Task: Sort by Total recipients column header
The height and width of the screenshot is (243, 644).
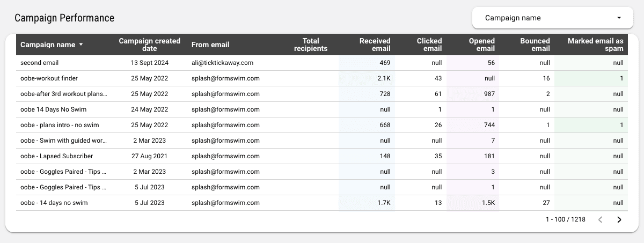Action: 311,45
